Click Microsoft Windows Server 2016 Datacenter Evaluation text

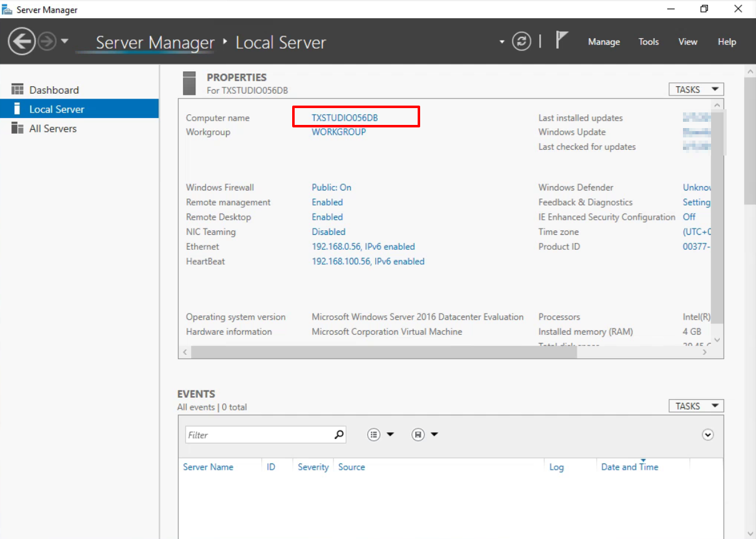[x=418, y=317]
